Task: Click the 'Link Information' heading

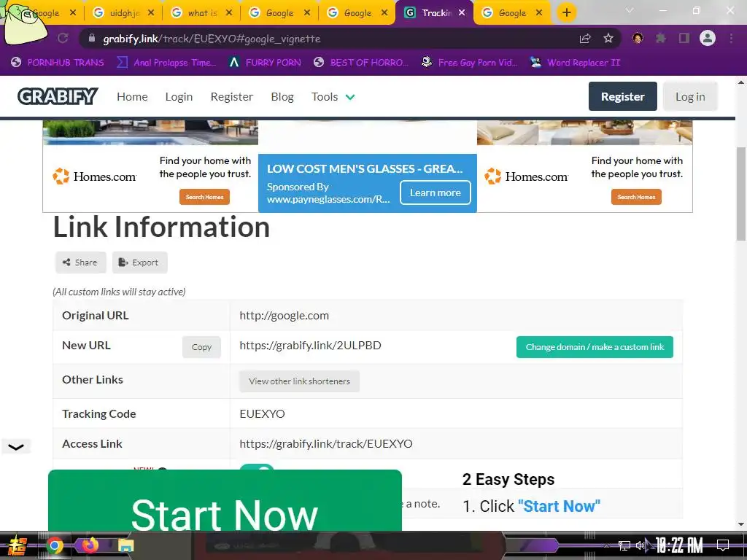Action: (161, 227)
